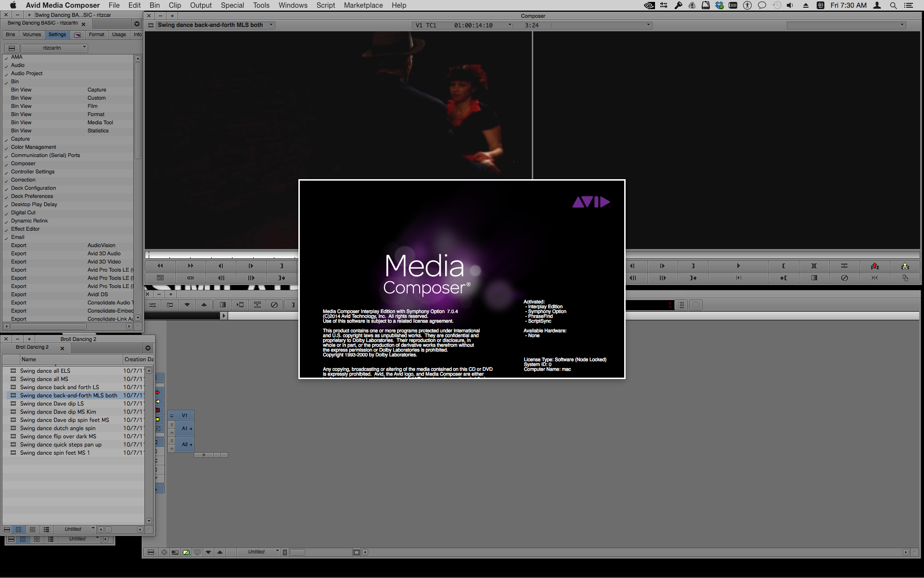Switch to the Format tab
This screenshot has width=924, height=578.
96,35
